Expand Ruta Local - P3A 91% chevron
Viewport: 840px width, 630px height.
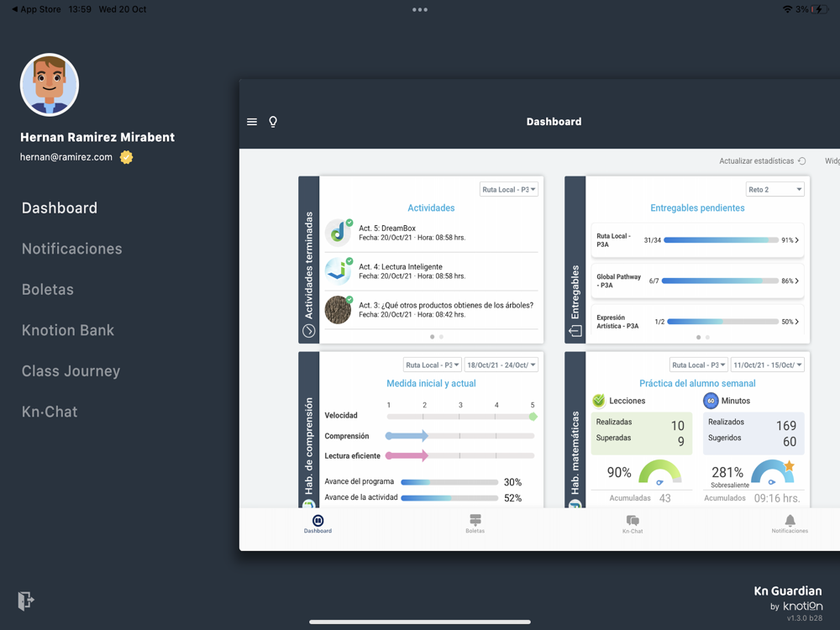[797, 240]
